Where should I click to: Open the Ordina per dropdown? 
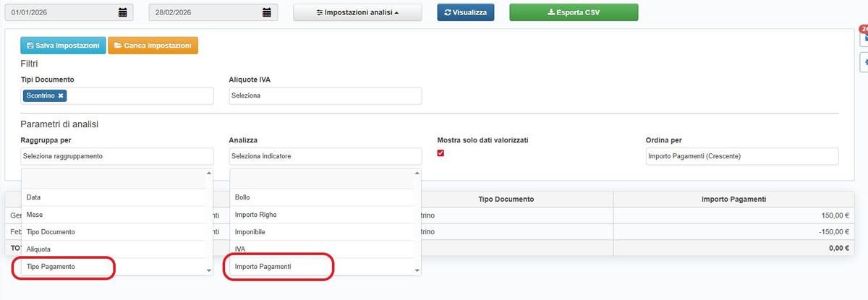(x=741, y=156)
